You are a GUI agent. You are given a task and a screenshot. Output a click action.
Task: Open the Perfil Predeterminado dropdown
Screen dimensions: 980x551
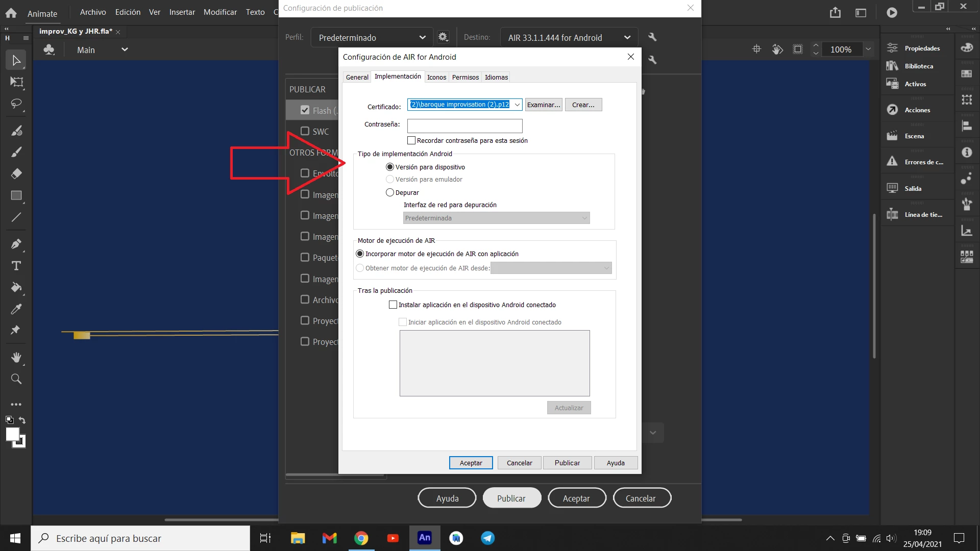(372, 38)
